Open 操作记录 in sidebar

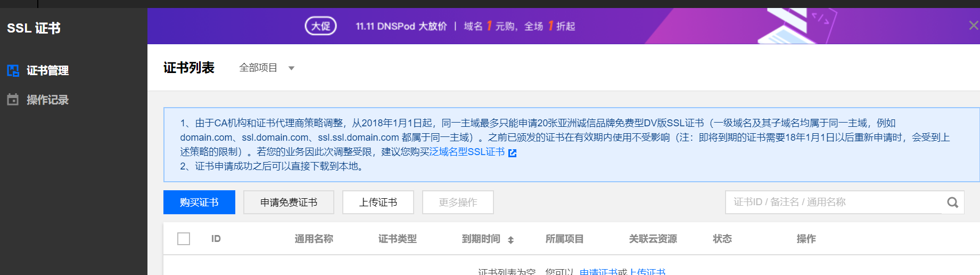[x=47, y=100]
